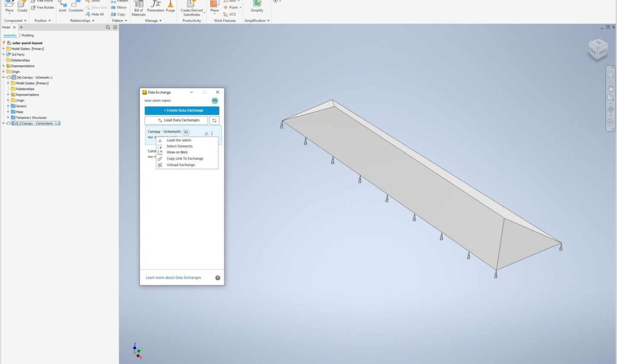The image size is (617, 364).
Task: Open the model browser search icon
Action: point(108,27)
